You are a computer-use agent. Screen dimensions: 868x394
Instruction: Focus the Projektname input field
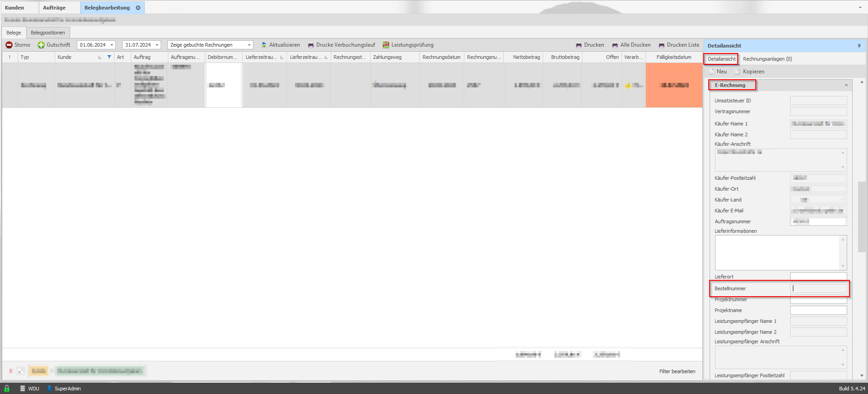(x=818, y=310)
